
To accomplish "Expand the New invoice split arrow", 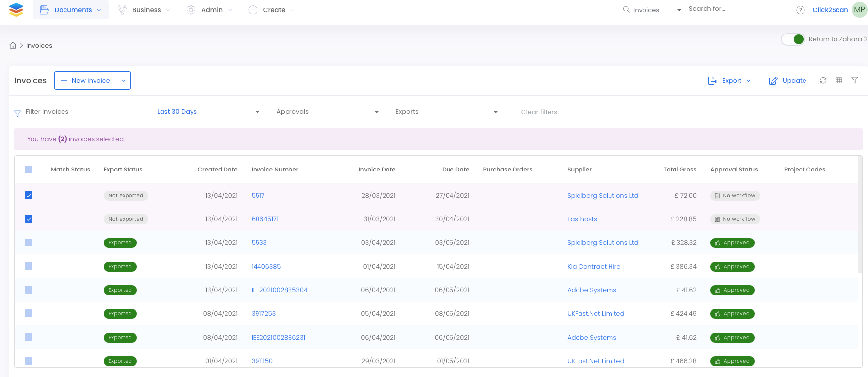I will [124, 81].
